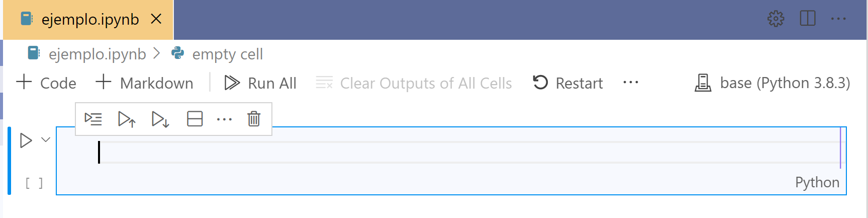Image resolution: width=868 pixels, height=218 pixels.
Task: Select the base (Python 3.8.3) kernel
Action: coord(773,83)
